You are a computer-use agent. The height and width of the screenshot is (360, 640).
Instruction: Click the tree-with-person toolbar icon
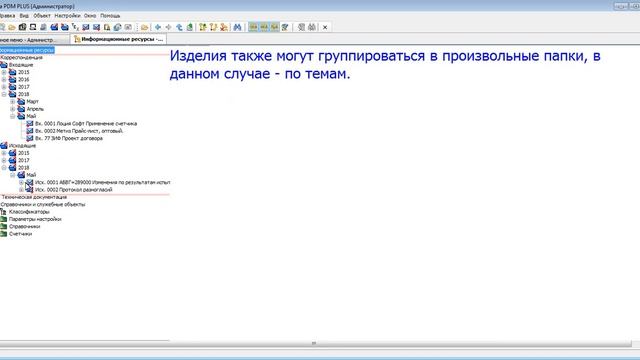[224, 27]
